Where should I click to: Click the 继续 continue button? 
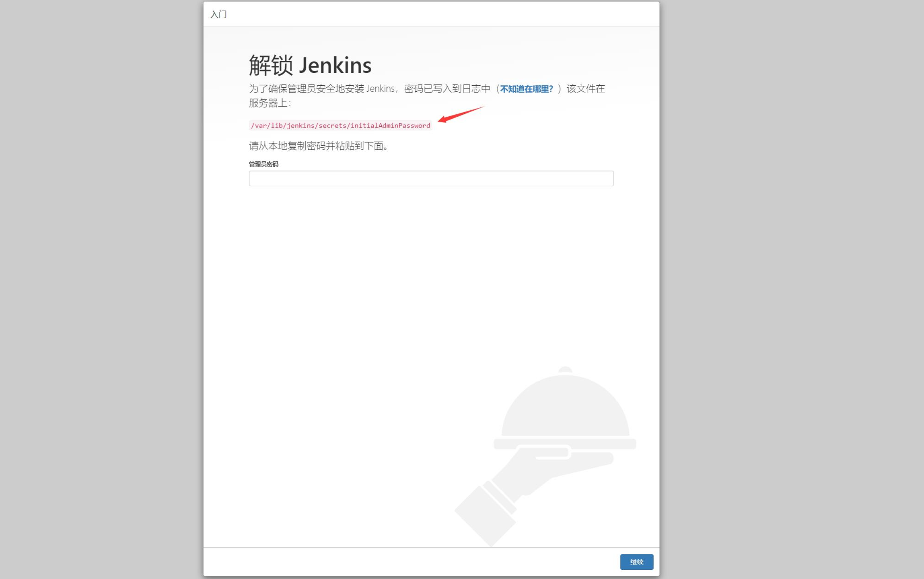coord(636,562)
